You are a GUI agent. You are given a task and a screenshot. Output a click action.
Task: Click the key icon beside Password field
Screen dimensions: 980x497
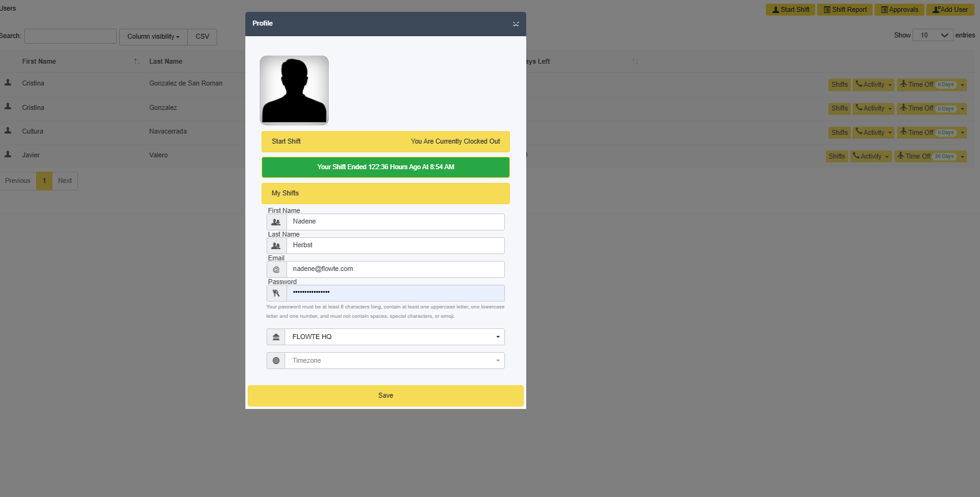[277, 293]
